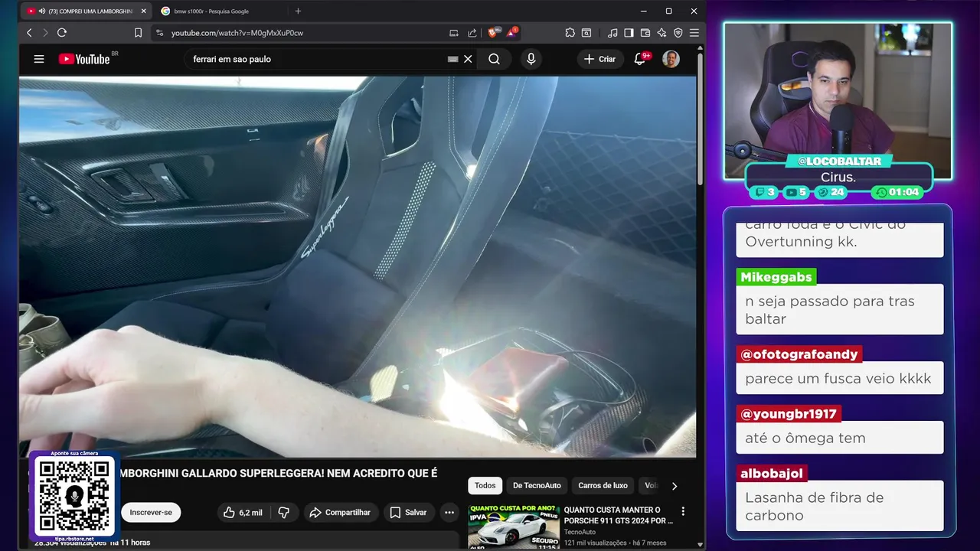Screen dimensions: 980x551
Task: Open the more actions three-dot button
Action: pyautogui.click(x=449, y=512)
